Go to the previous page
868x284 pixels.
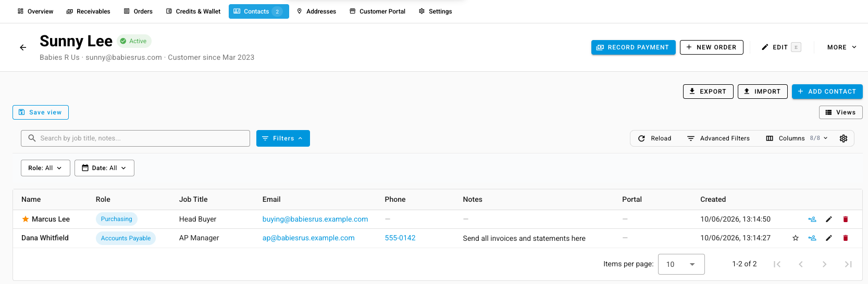point(801,264)
